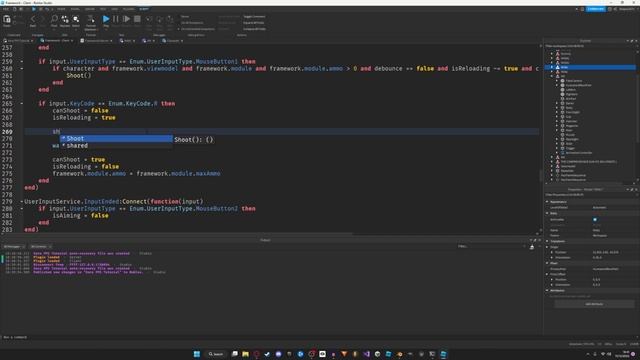Click the Select tool icon

pos(76,19)
